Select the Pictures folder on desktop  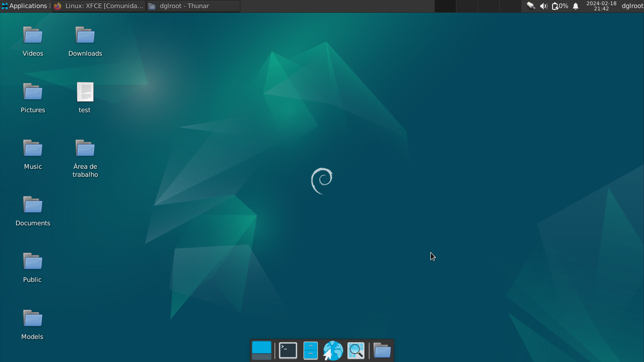pyautogui.click(x=33, y=98)
